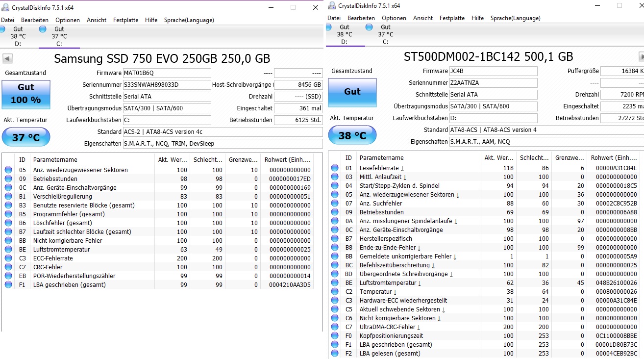
Task: Click Firmware field MAT01B6Q
Action: click(x=167, y=73)
